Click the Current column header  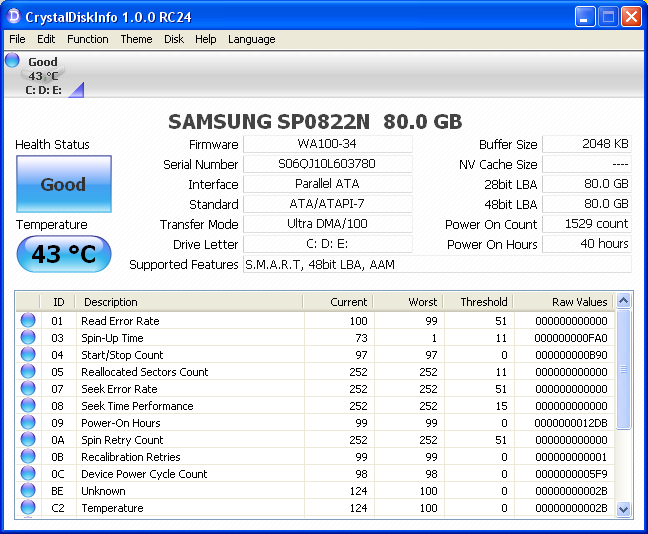[338, 302]
